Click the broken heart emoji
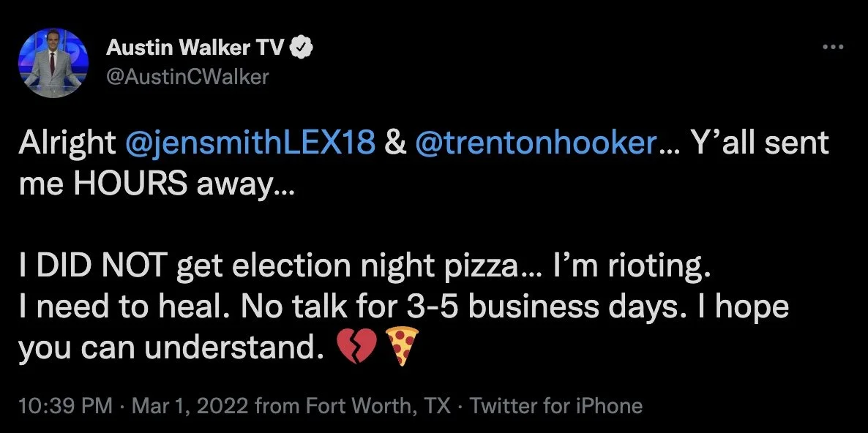 point(356,347)
